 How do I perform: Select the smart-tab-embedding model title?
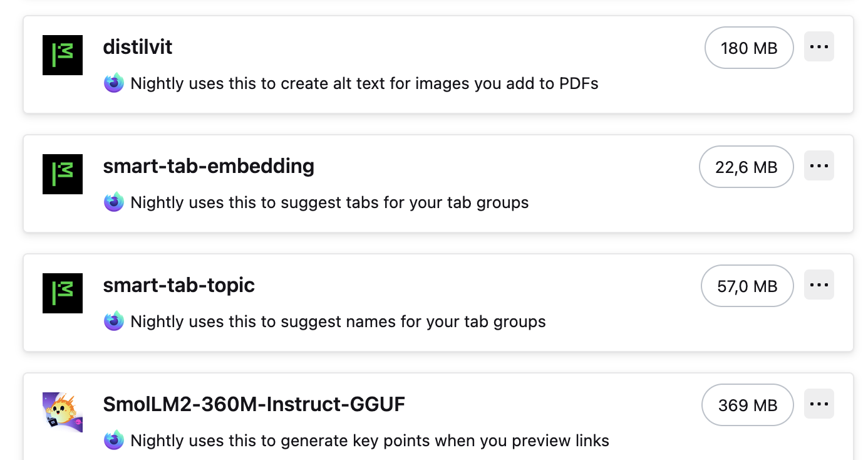[x=209, y=166]
